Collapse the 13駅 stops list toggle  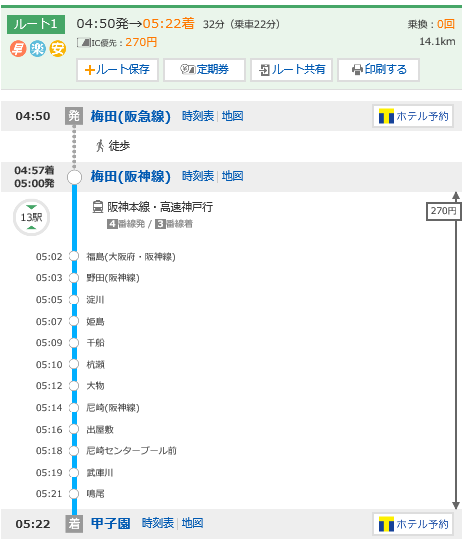click(31, 218)
